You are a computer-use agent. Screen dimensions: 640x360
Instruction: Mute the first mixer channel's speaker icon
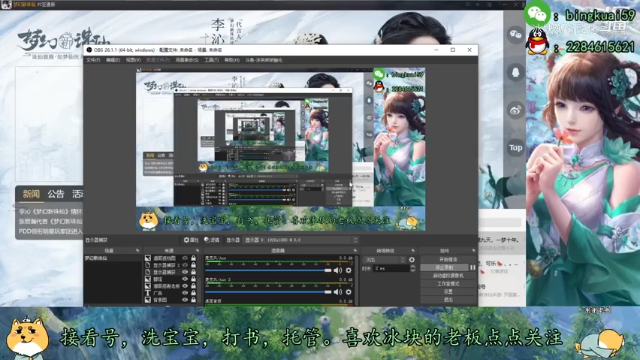[338, 270]
